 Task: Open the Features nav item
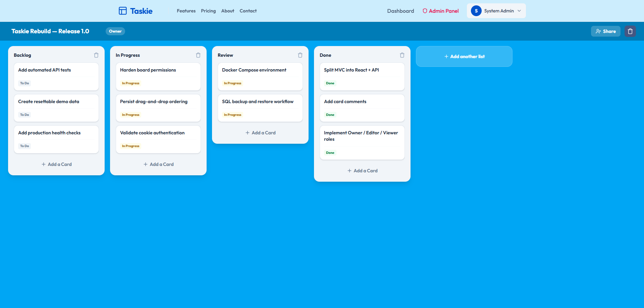click(x=186, y=11)
